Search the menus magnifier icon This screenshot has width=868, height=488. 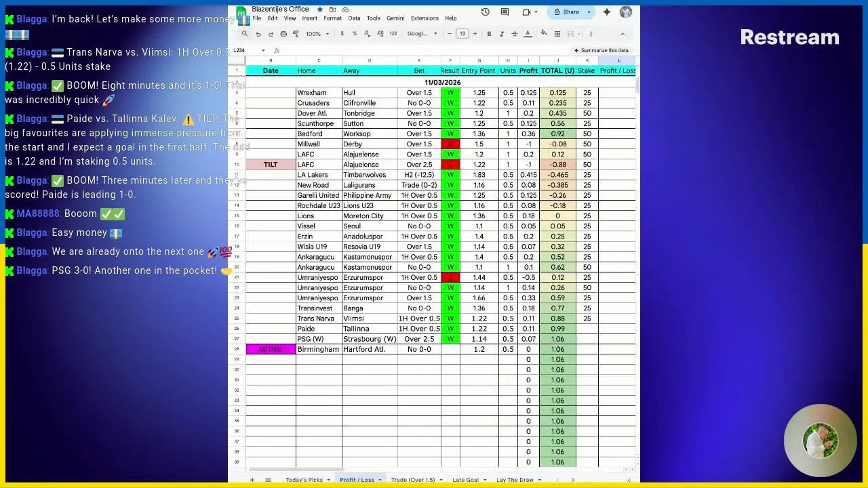[245, 34]
